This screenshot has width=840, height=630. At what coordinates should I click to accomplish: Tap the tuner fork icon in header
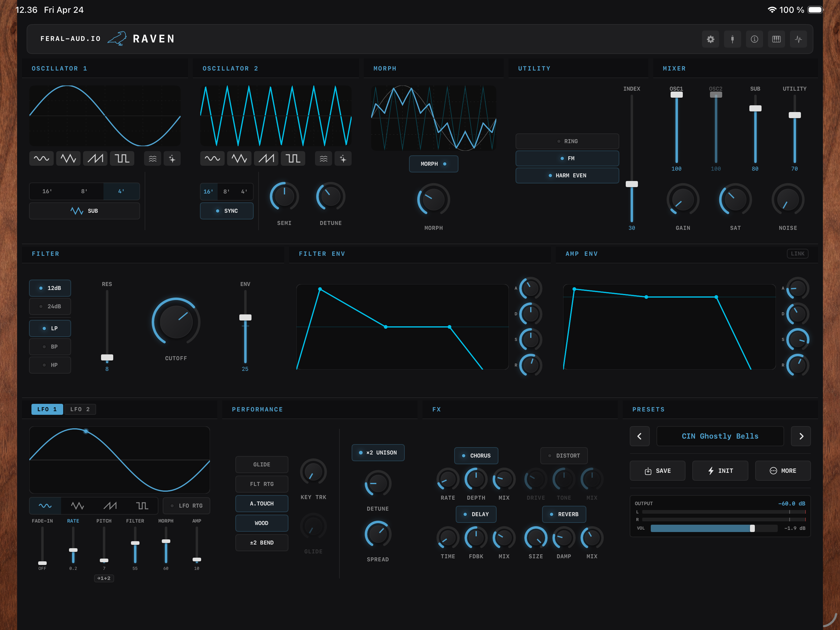pos(733,39)
